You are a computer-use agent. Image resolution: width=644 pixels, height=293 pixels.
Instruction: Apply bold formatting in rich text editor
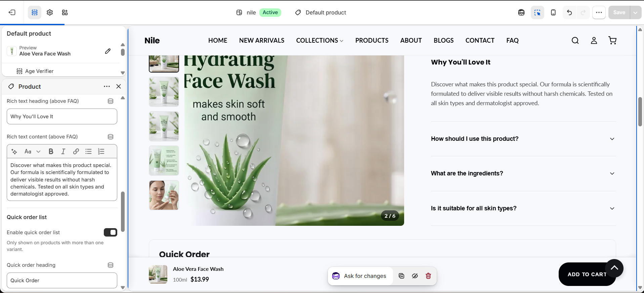click(x=51, y=152)
